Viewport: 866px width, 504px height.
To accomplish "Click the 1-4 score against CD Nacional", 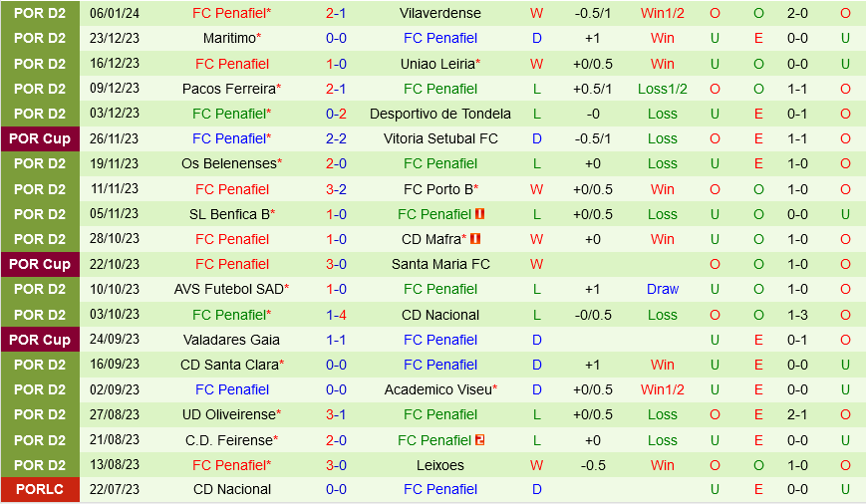I will pos(336,315).
